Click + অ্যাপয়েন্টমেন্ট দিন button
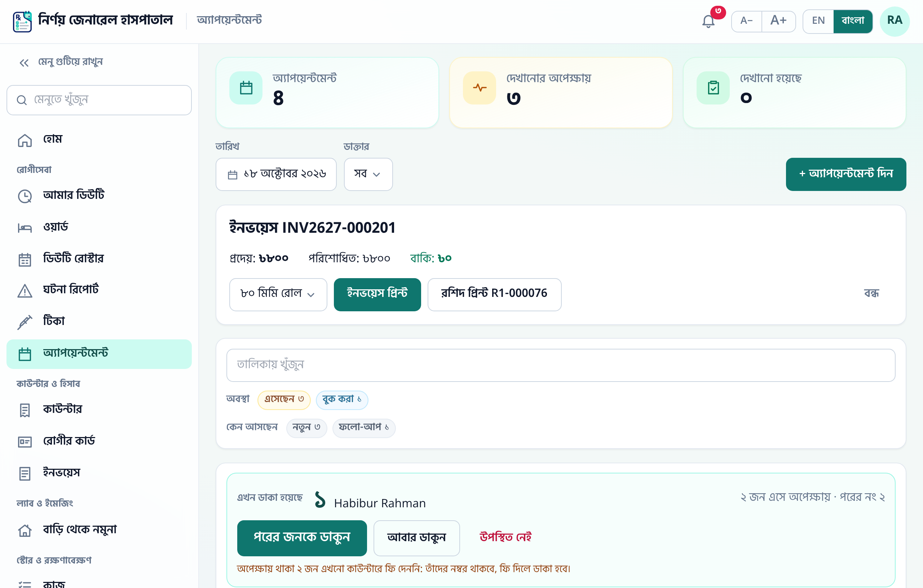 846,174
